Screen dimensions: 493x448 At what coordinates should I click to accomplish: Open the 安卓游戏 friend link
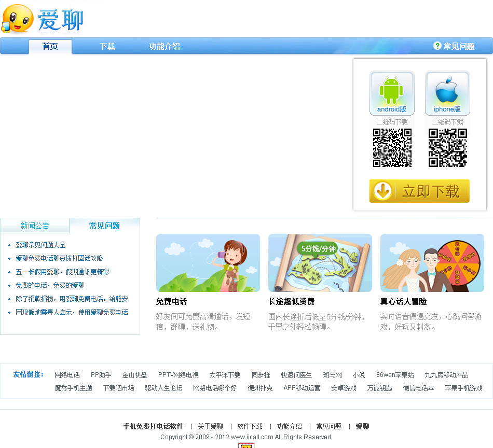pyautogui.click(x=344, y=388)
